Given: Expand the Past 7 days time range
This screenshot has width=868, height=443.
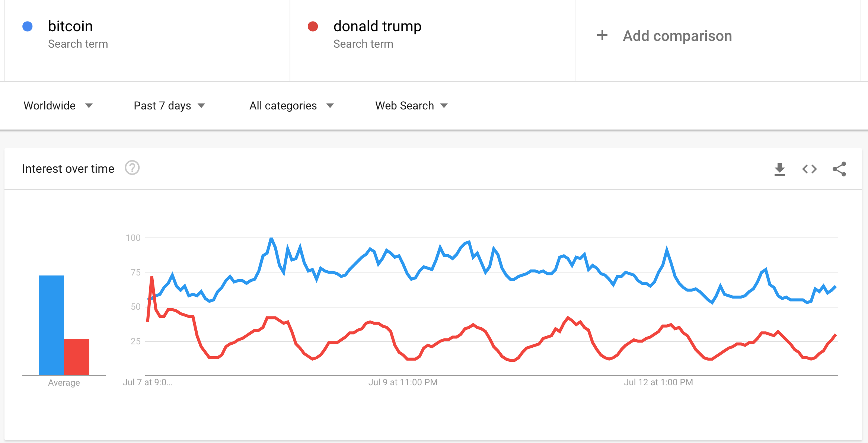Looking at the screenshot, I should point(169,106).
